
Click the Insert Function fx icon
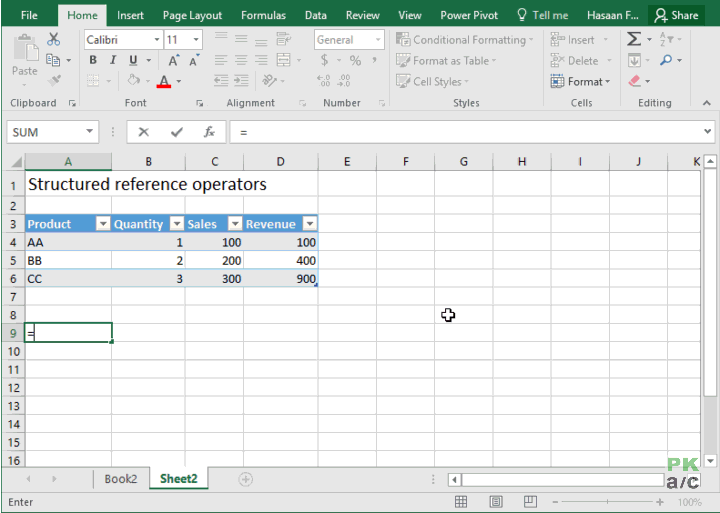click(209, 132)
